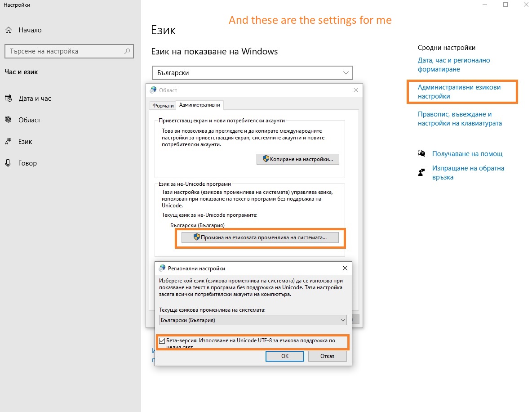This screenshot has width=532, height=412.
Task: Click the Получаване на помощ icon
Action: click(421, 153)
